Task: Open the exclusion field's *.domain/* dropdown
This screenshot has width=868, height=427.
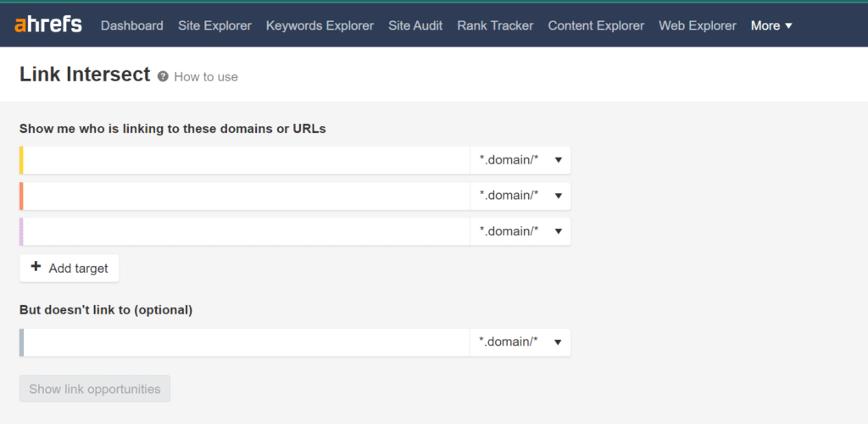Action: click(x=520, y=342)
